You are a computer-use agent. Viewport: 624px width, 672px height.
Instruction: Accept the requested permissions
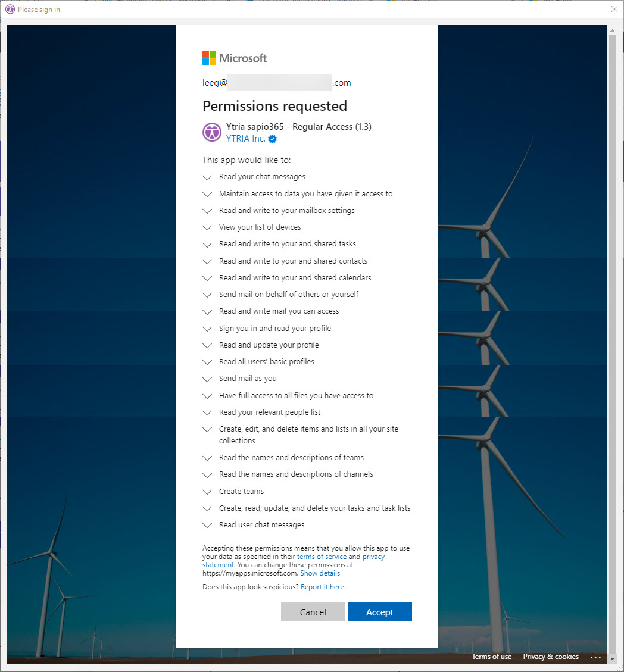379,612
